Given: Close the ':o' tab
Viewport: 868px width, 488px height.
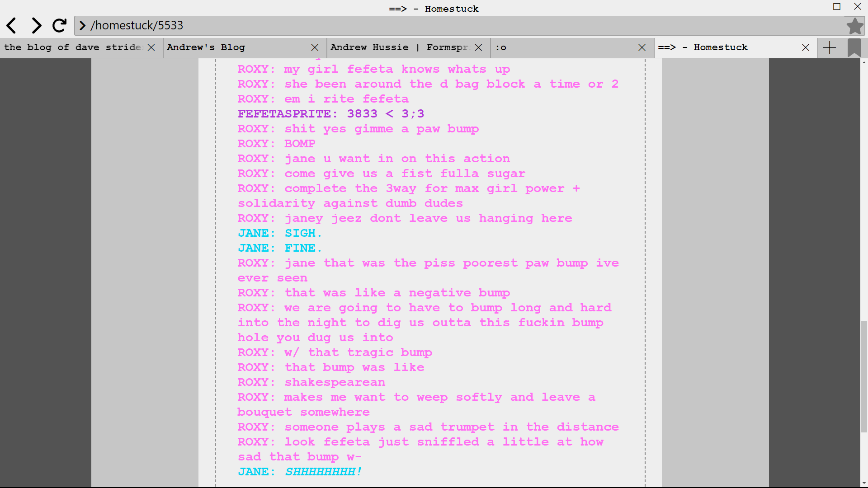Looking at the screenshot, I should point(642,47).
